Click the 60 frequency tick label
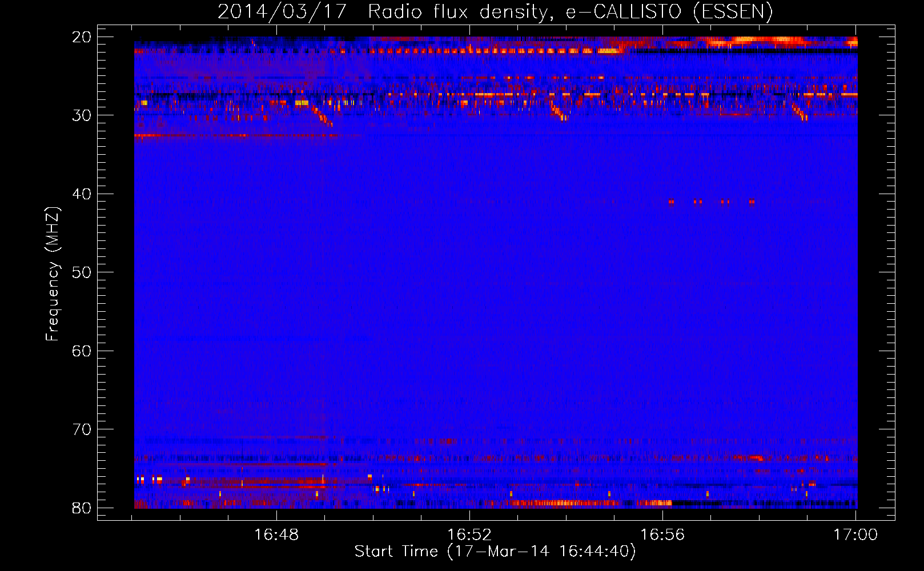This screenshot has width=924, height=571. tap(82, 351)
